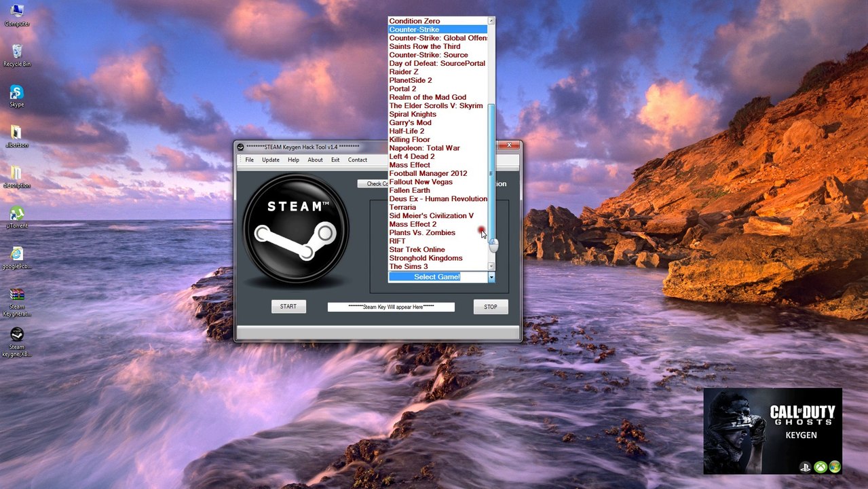The image size is (868, 489).
Task: Choose The Sims 3
Action: click(438, 267)
